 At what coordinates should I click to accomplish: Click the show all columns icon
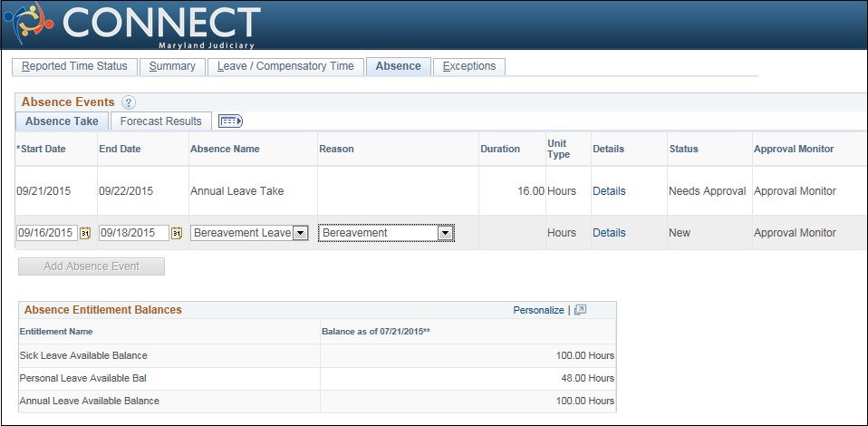point(231,121)
